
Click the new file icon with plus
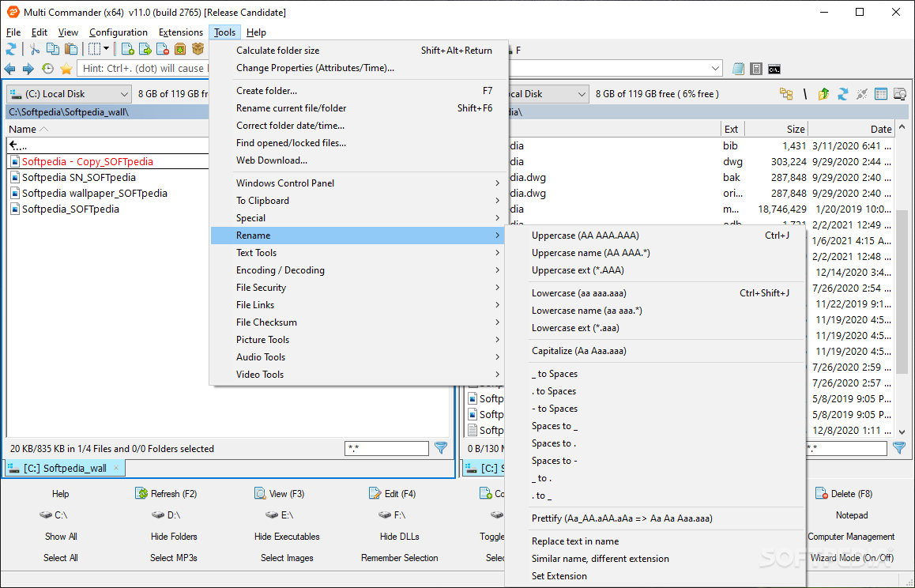tap(127, 50)
